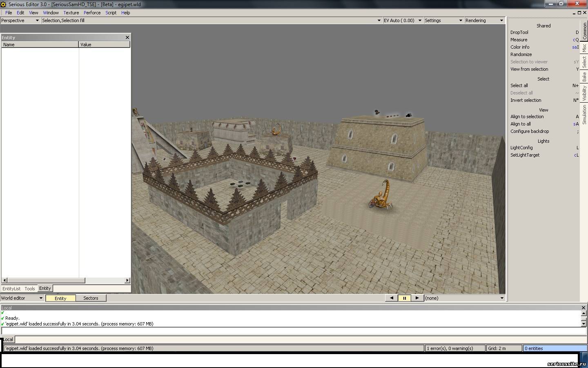Switch to the Bake side tab
The width and height of the screenshot is (588, 368).
[x=584, y=76]
